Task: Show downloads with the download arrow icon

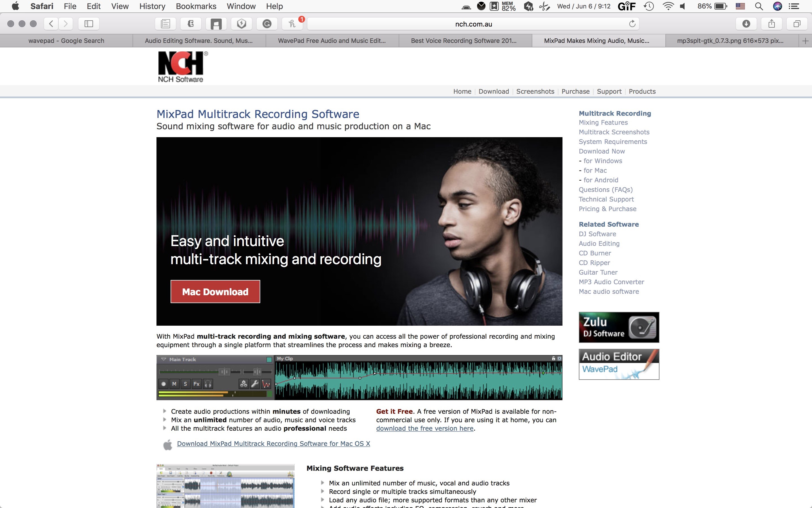Action: pos(746,23)
